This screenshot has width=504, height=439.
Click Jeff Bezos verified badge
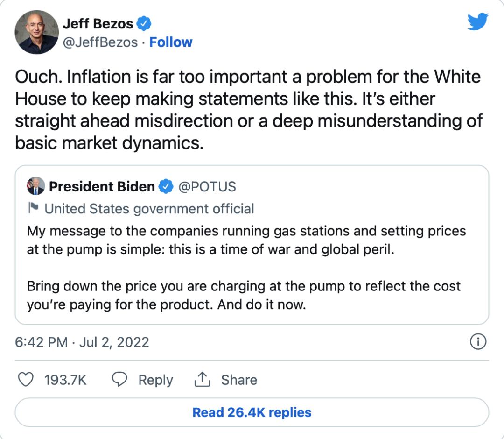coord(144,23)
